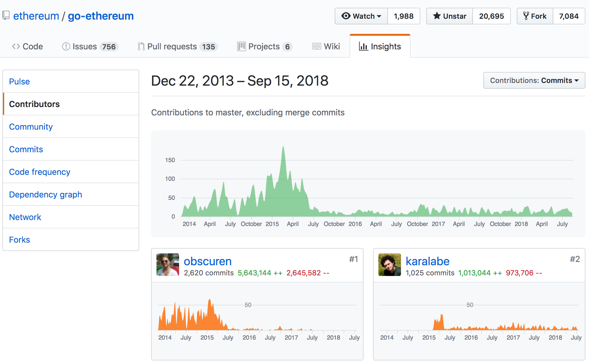Image resolution: width=589 pixels, height=364 pixels.
Task: Click the Unstar star icon
Action: coord(437,16)
